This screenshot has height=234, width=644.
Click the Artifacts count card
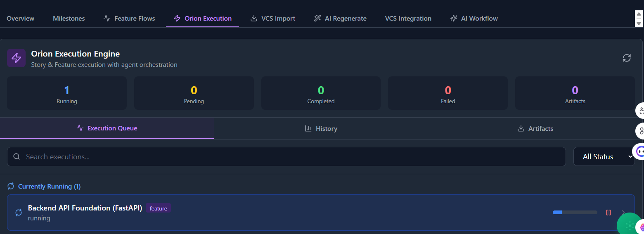(575, 93)
